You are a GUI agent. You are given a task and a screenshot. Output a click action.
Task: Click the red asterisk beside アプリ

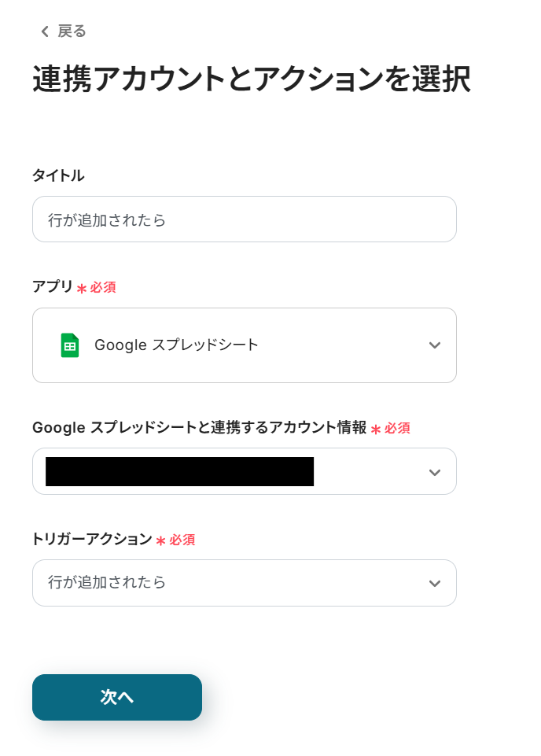pyautogui.click(x=82, y=289)
